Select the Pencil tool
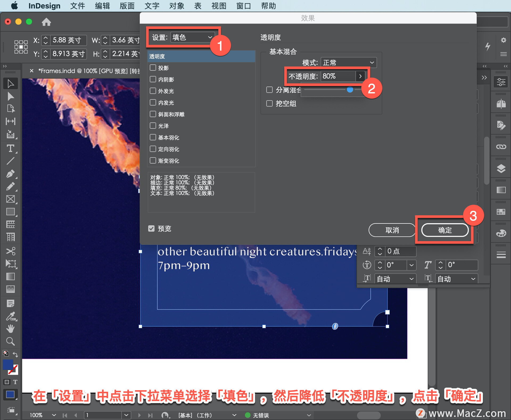 11,186
